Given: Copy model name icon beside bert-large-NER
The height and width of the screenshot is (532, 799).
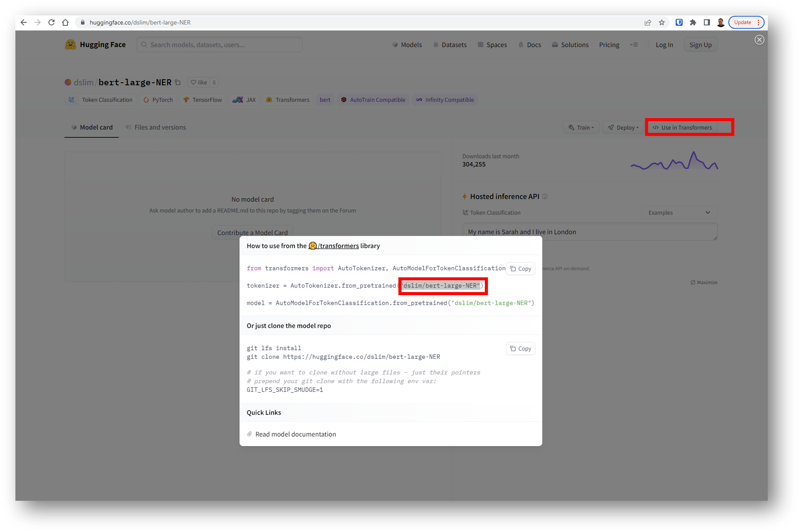Looking at the screenshot, I should 178,82.
